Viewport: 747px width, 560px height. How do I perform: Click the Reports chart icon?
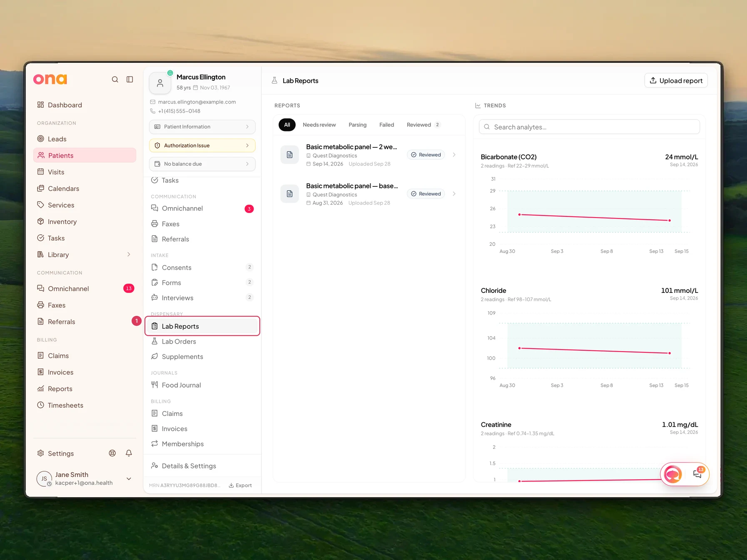click(x=40, y=389)
